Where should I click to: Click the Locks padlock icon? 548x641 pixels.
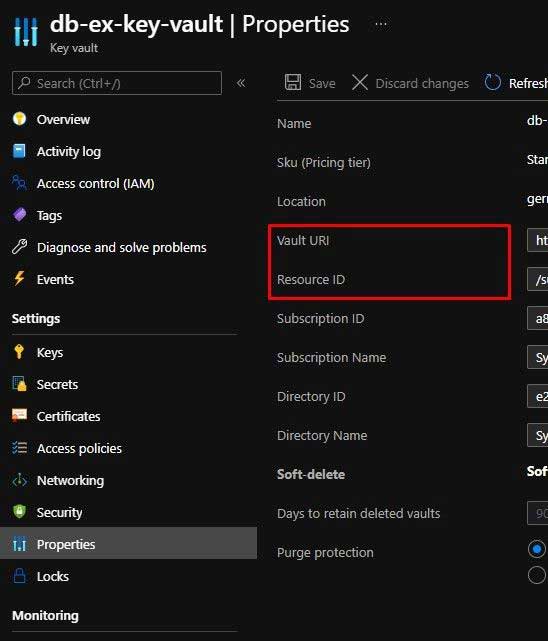point(19,576)
